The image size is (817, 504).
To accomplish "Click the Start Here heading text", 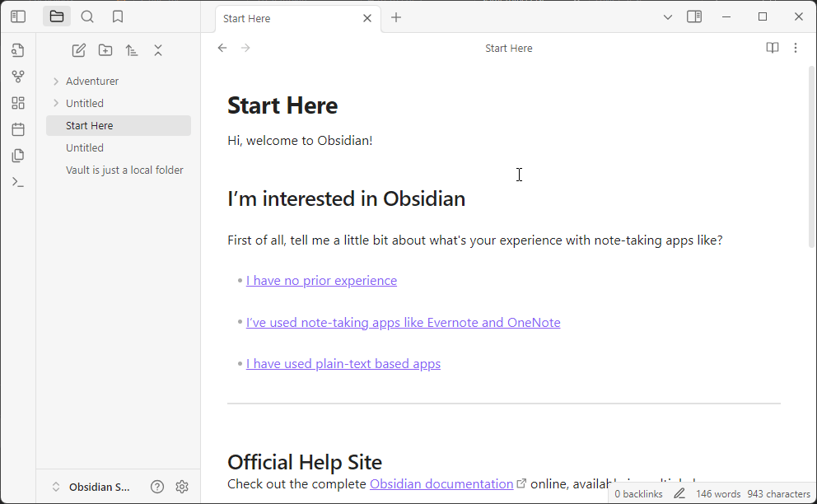I will (x=282, y=105).
